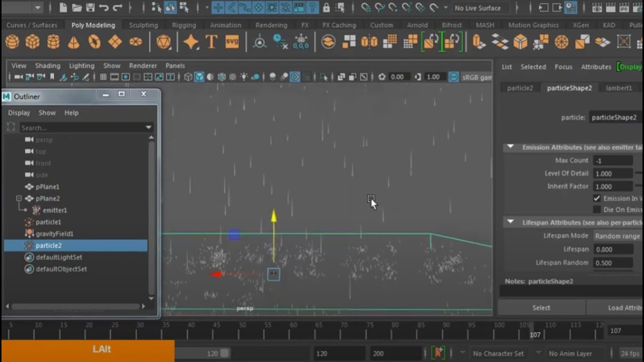Expand the pPlane2 node in Outliner
This screenshot has width=644, height=362.
click(x=19, y=198)
